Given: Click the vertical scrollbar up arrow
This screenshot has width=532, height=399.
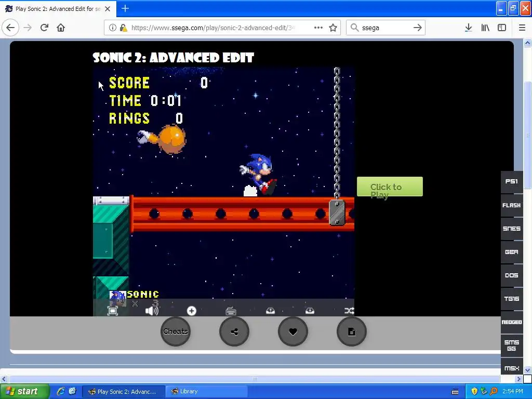Looking at the screenshot, I should (527, 43).
